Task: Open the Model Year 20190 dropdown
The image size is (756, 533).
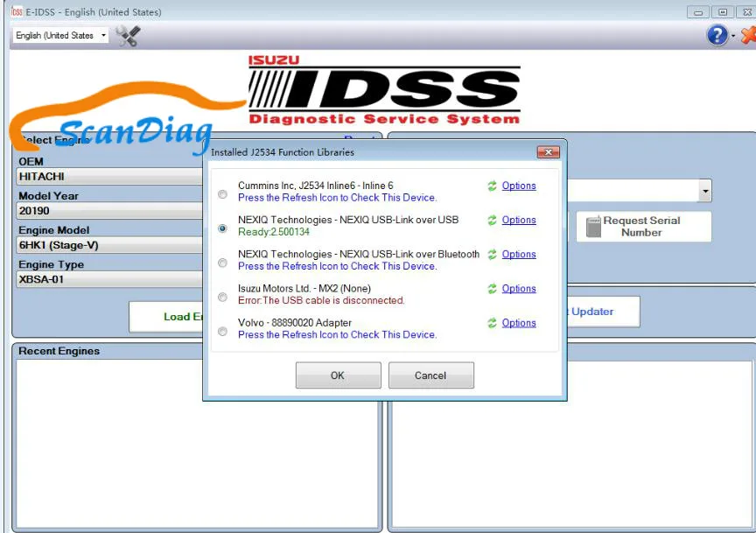Action: (110, 211)
